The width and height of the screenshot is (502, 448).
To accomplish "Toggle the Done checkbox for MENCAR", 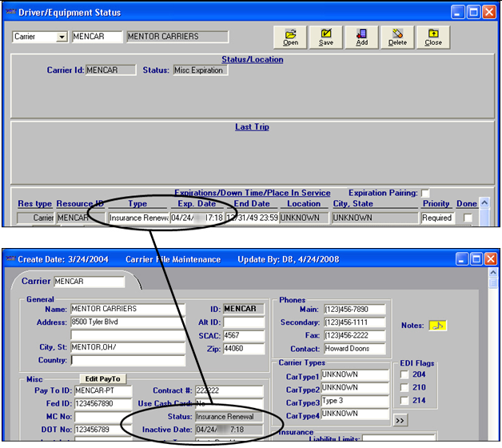I will click(468, 218).
